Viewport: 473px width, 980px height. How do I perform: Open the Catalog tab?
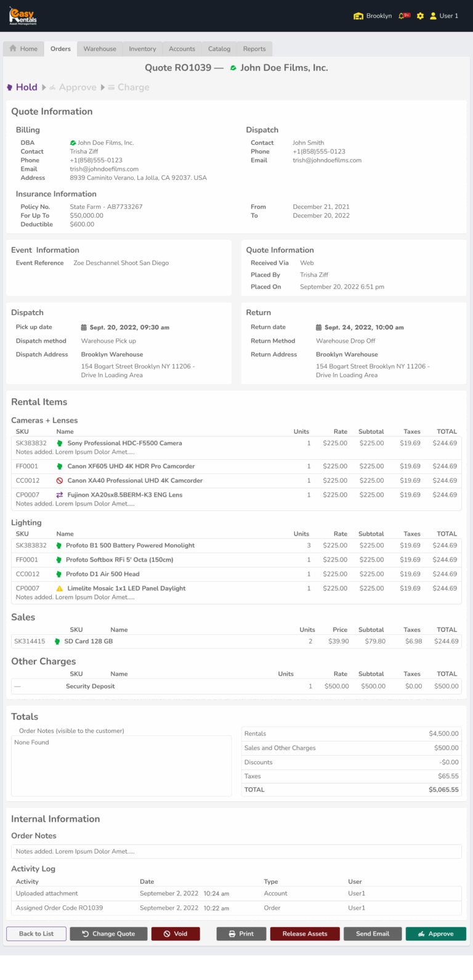point(219,49)
